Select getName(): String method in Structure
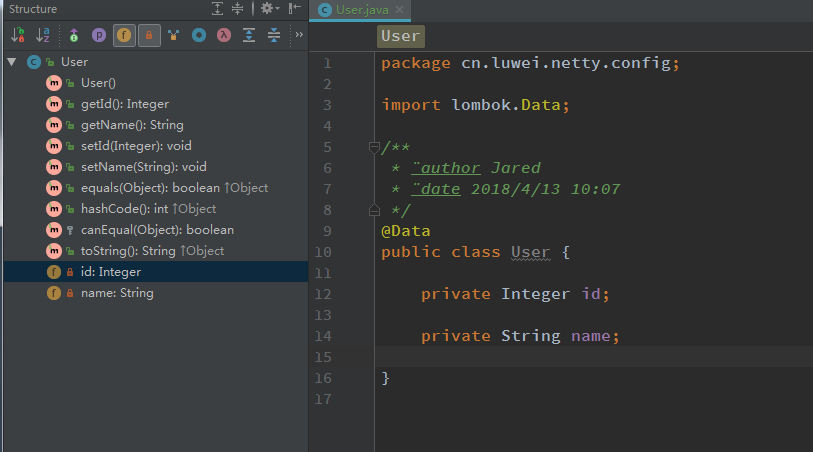813x452 pixels. (x=131, y=125)
